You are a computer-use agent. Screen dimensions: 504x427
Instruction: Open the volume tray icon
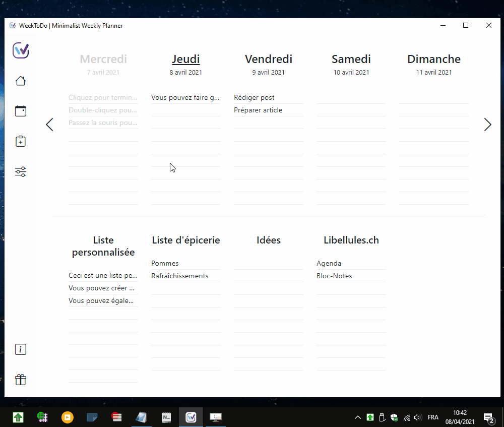[x=418, y=417]
